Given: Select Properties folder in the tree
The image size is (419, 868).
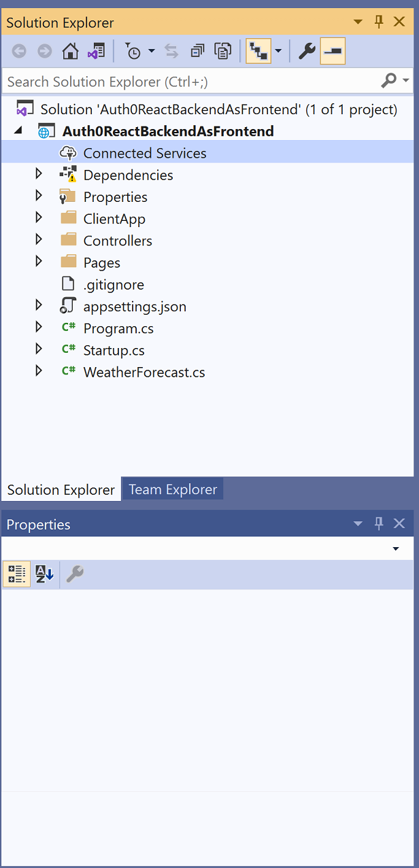Looking at the screenshot, I should coord(115,197).
